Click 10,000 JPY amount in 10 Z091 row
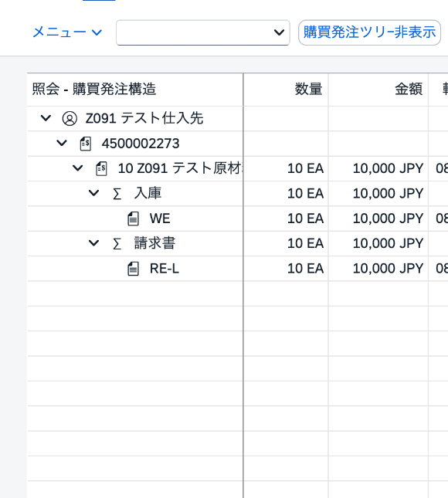The height and width of the screenshot is (498, 448). [x=388, y=168]
